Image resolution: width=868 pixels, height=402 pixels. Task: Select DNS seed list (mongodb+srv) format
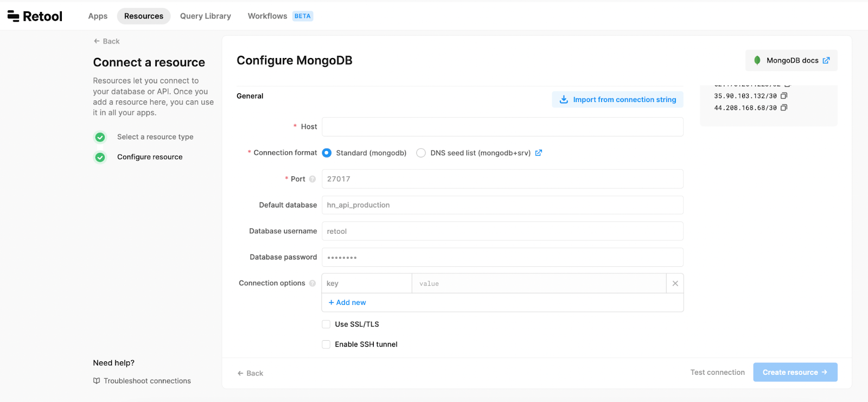pyautogui.click(x=421, y=153)
